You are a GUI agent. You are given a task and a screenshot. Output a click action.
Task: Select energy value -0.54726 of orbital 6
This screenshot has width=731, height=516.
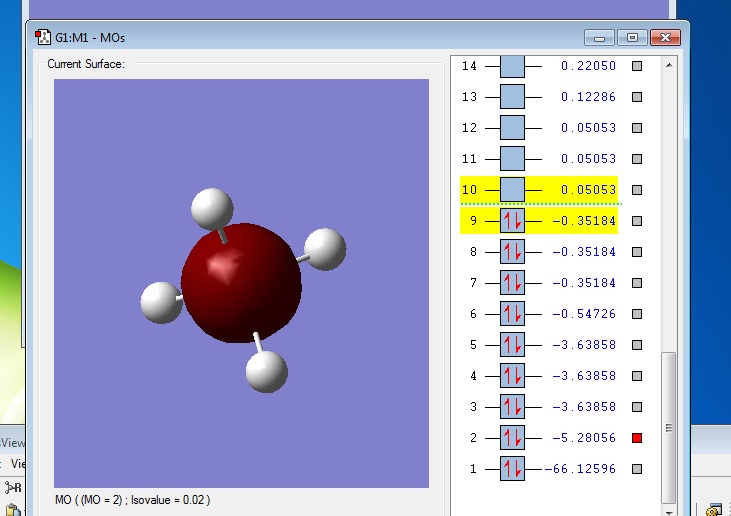pos(584,314)
